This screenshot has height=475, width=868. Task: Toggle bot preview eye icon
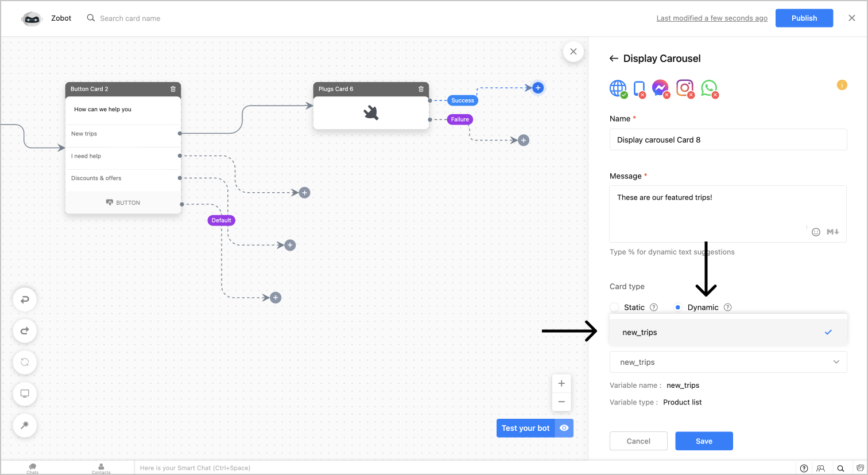pos(564,428)
